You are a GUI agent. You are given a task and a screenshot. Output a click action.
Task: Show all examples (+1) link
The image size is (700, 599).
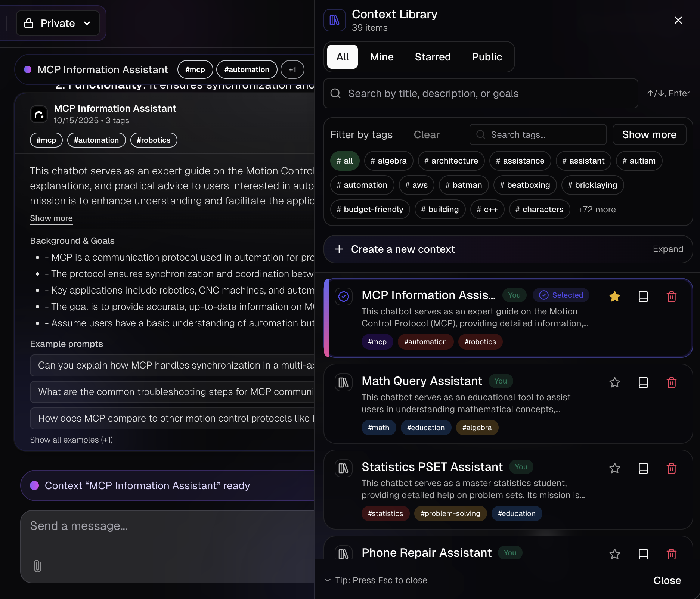click(x=71, y=440)
